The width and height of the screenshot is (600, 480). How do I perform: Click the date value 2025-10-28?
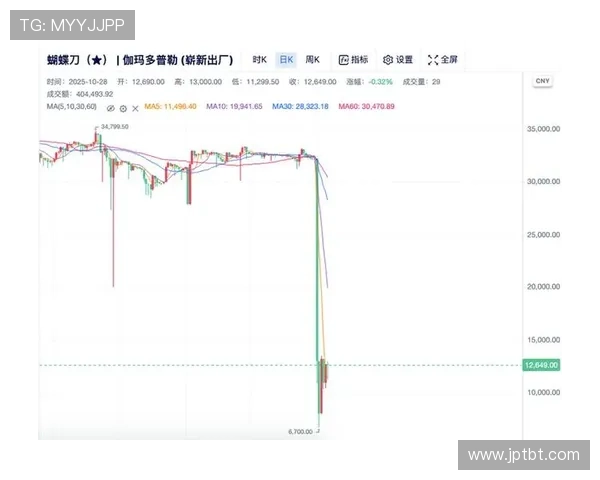(88, 82)
